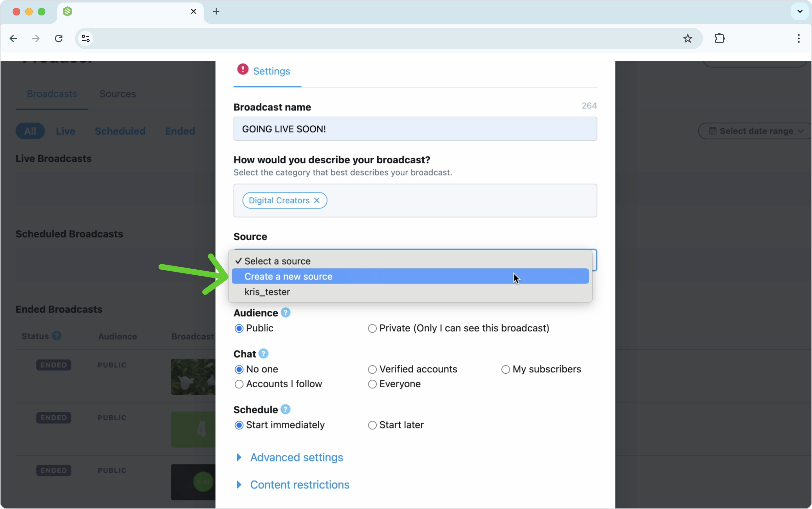Filter broadcasts by Live
The width and height of the screenshot is (812, 509).
66,131
